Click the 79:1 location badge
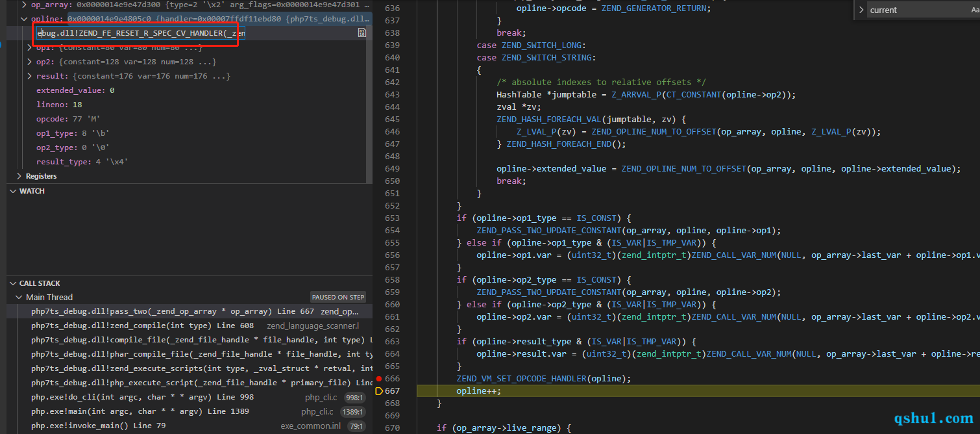The height and width of the screenshot is (434, 980). click(x=356, y=426)
